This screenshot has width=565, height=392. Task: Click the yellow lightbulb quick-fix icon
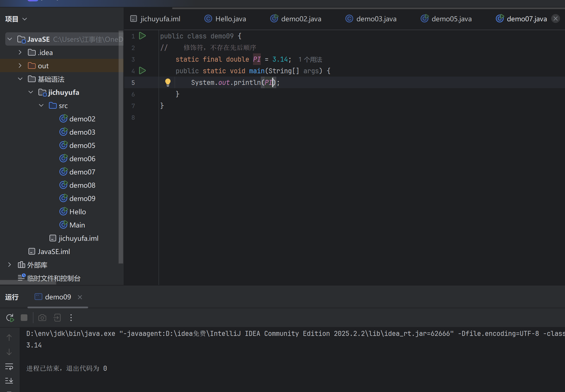(168, 82)
